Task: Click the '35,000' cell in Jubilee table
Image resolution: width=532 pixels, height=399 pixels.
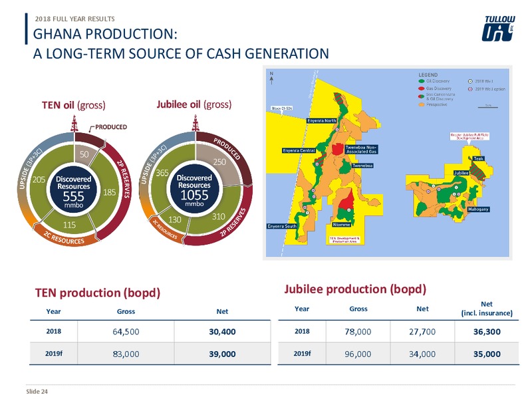Action: pyautogui.click(x=487, y=354)
